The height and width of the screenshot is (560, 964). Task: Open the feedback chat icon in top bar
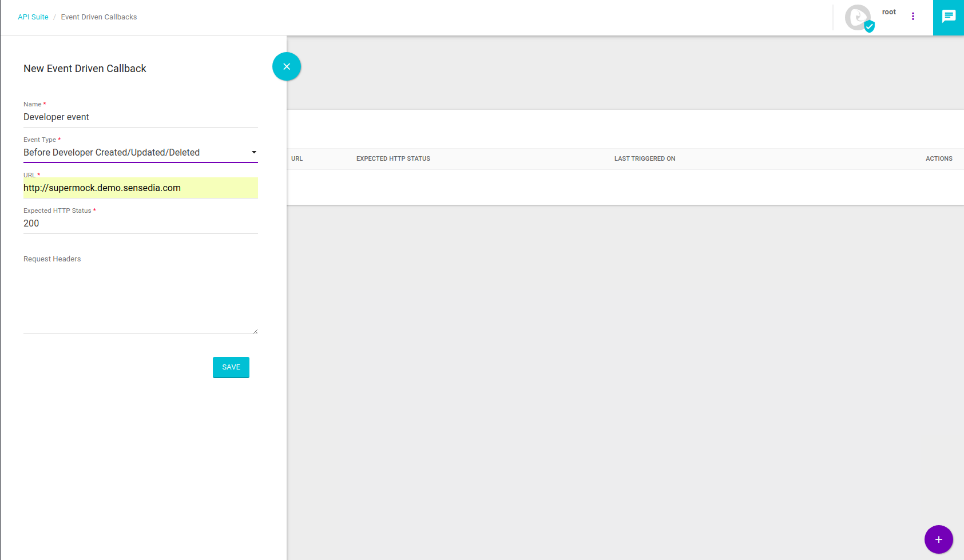tap(948, 17)
